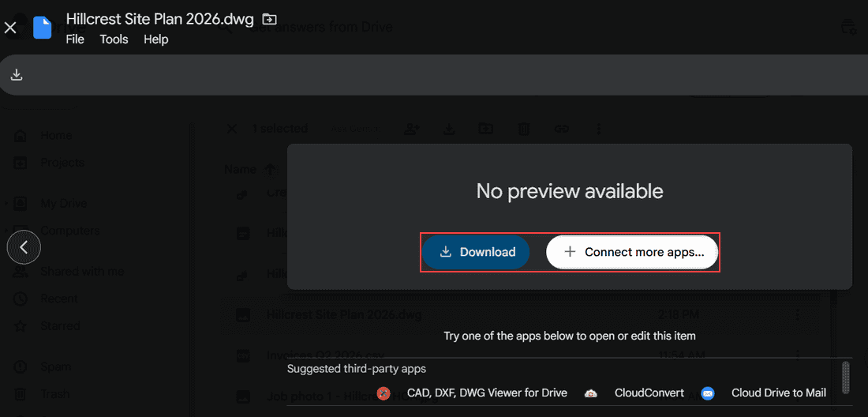Image resolution: width=868 pixels, height=417 pixels.
Task: Go to previous file with left arrow
Action: point(24,247)
